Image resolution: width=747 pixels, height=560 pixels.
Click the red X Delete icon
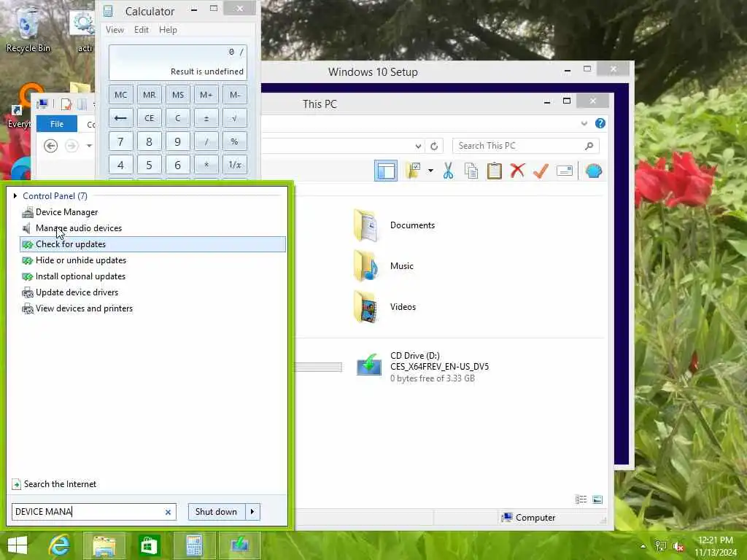pos(517,171)
